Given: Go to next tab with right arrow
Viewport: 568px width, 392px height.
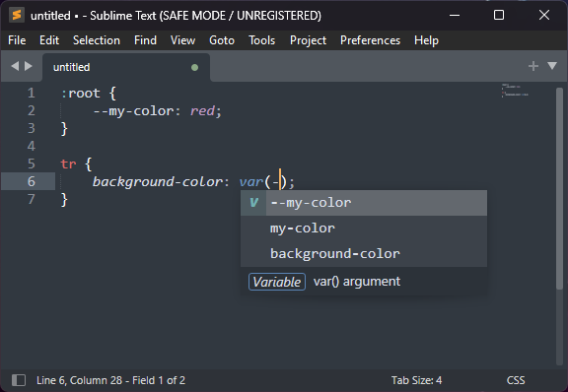Looking at the screenshot, I should point(29,66).
